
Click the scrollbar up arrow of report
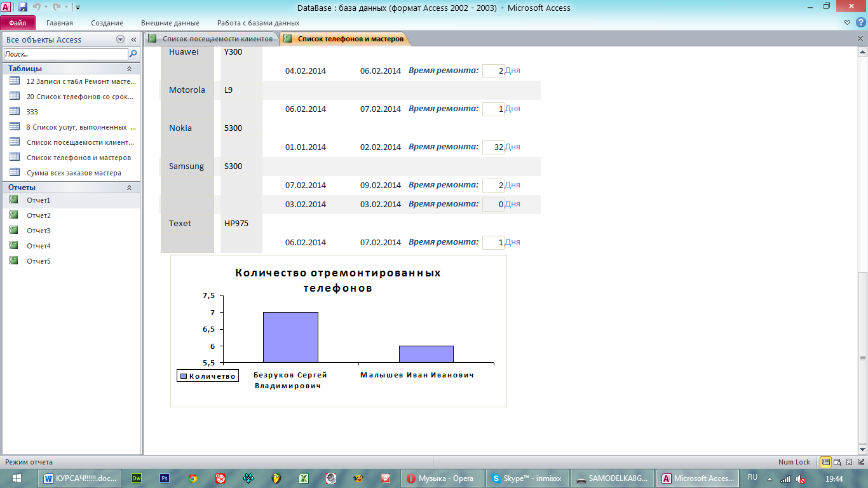862,53
